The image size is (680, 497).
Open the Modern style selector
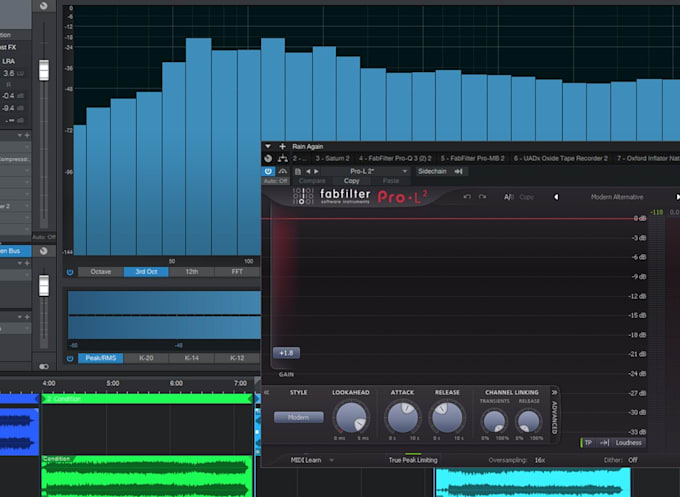click(298, 417)
